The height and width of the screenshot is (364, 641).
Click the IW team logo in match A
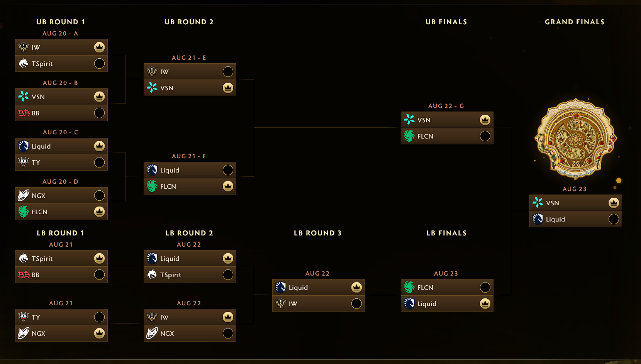pos(24,47)
